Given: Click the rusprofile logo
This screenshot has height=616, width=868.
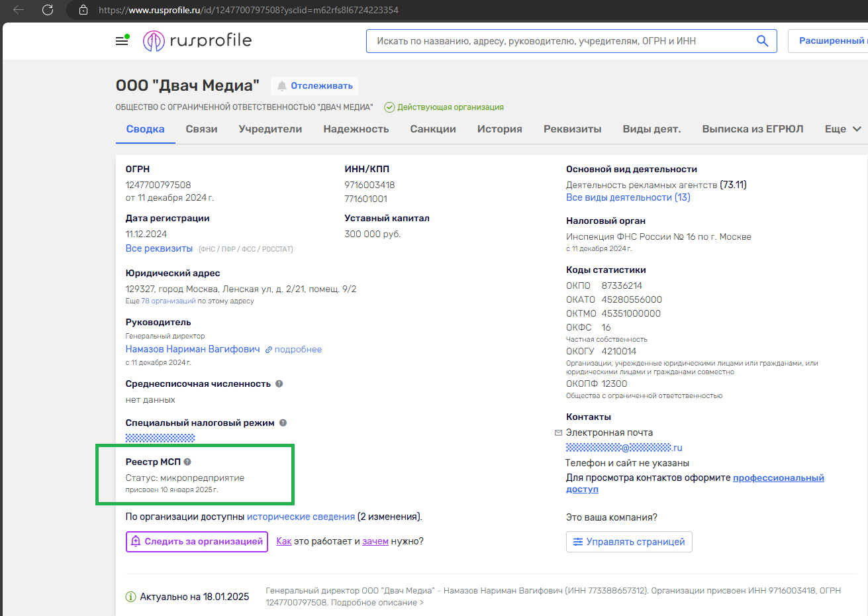Looking at the screenshot, I should tap(197, 41).
